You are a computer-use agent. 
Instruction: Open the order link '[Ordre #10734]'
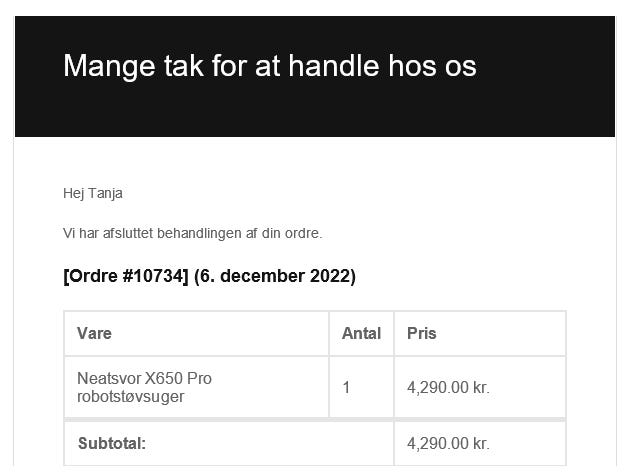[126, 276]
